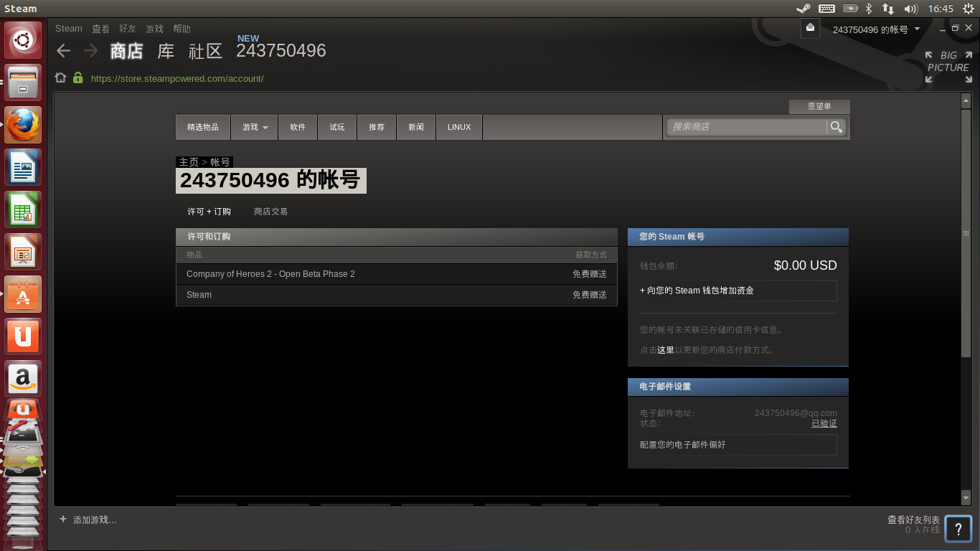
Task: Click the 16:45 clock in panel
Action: pyautogui.click(x=941, y=9)
